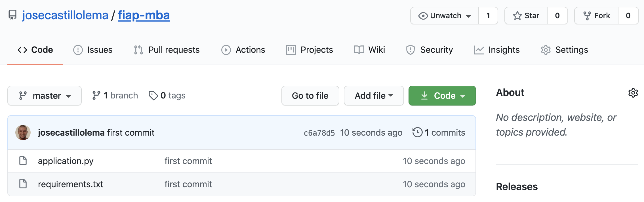Click the josecastillolema avatar thumbnail

click(23, 132)
